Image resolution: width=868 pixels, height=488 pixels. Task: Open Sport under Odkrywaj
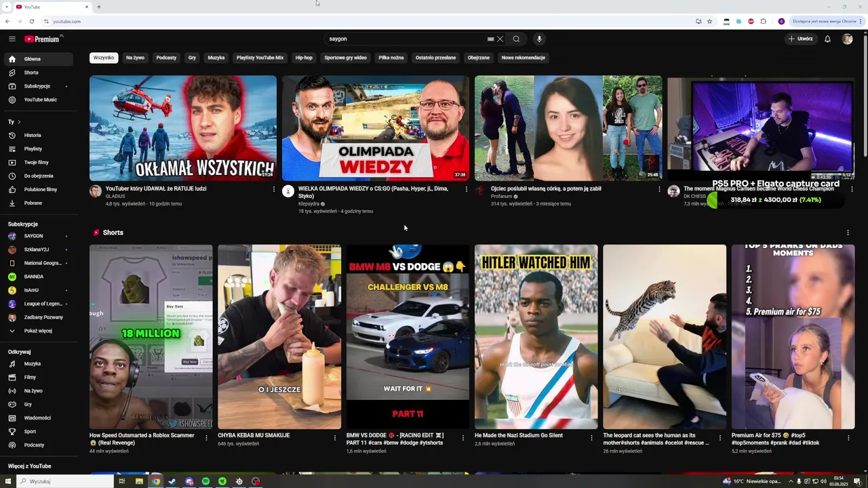[40, 432]
